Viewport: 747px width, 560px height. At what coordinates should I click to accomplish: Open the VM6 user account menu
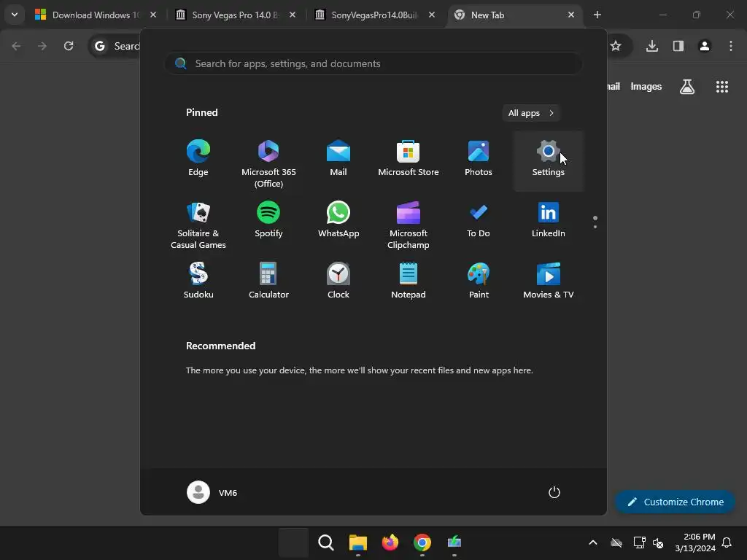(x=212, y=492)
